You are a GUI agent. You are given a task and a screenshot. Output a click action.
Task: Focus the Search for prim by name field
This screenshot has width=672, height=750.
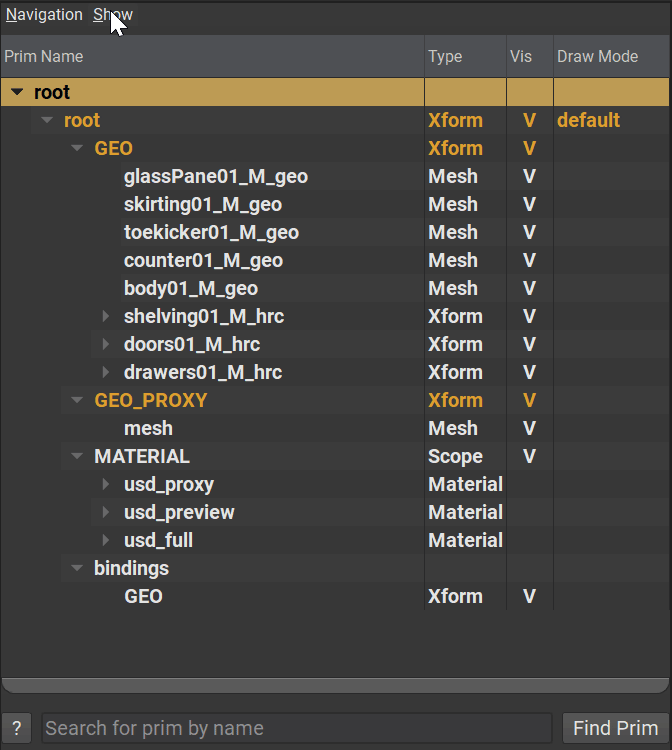(296, 728)
